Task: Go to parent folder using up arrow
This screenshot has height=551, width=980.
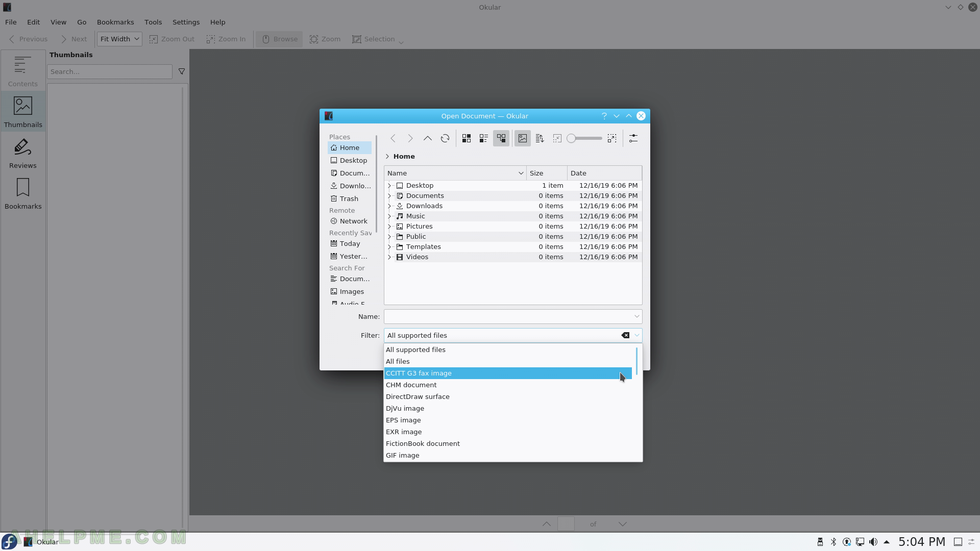Action: pyautogui.click(x=428, y=138)
